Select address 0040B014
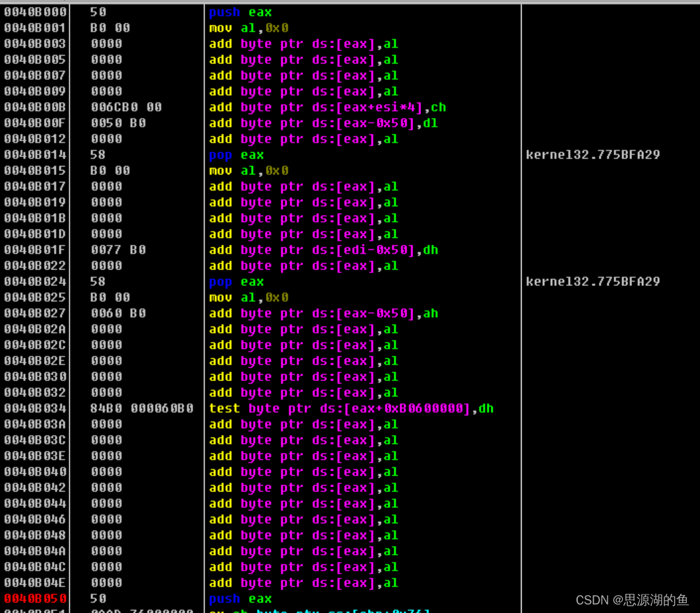 (35, 155)
